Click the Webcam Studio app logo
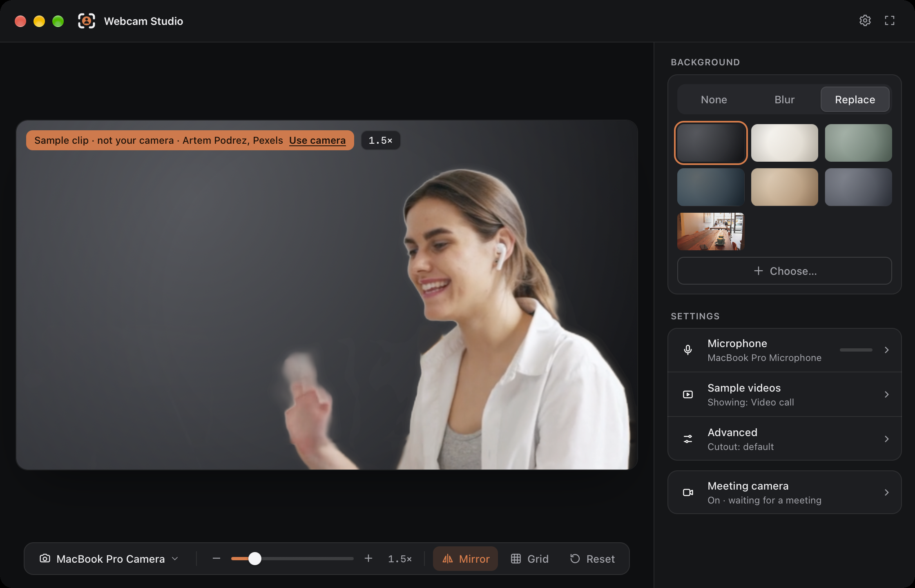Screen dimensions: 915x588 click(87, 21)
